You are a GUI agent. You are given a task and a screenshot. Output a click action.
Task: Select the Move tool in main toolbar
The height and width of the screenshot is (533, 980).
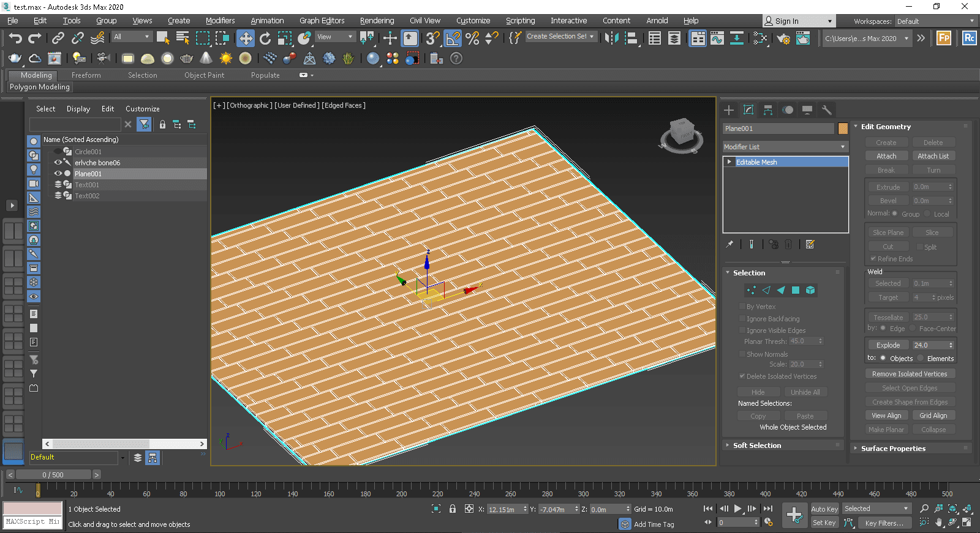click(246, 39)
